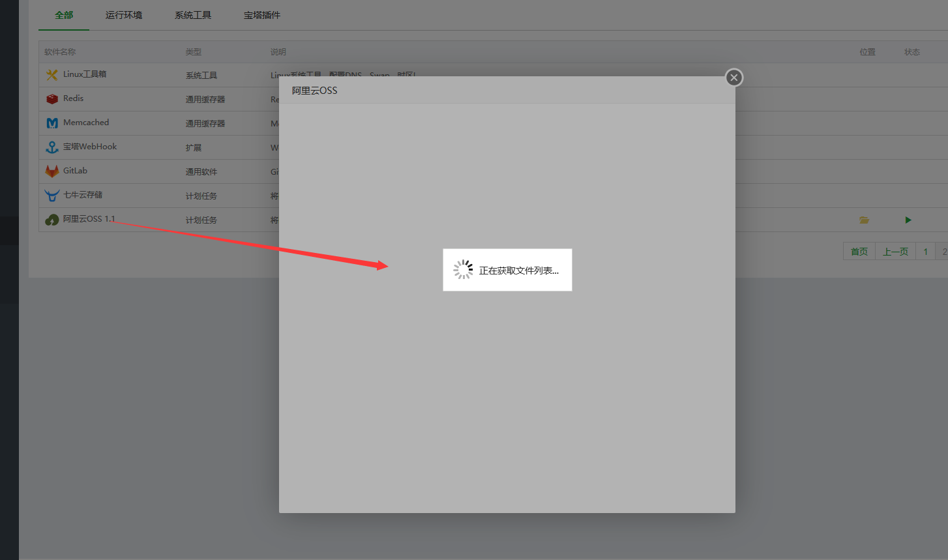Go to 首页 in the pagination
This screenshot has width=948, height=560.
click(859, 252)
